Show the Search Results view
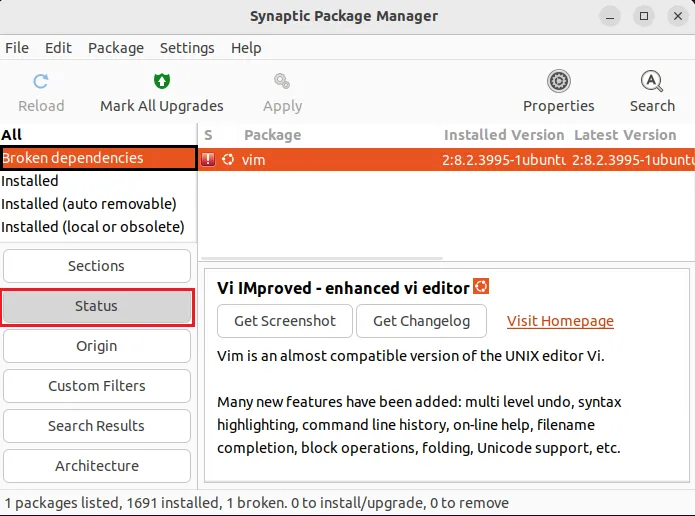Viewport: 695px width, 516px height. pyautogui.click(x=97, y=426)
